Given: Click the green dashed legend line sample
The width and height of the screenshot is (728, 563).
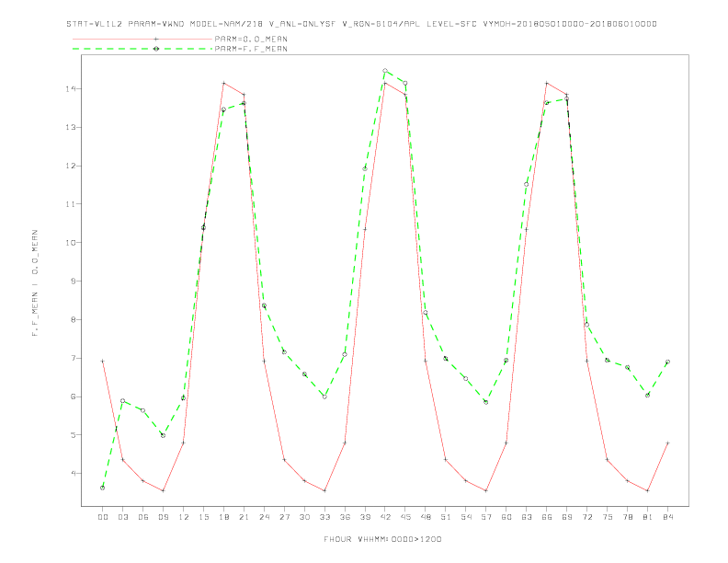Looking at the screenshot, I should [142, 49].
